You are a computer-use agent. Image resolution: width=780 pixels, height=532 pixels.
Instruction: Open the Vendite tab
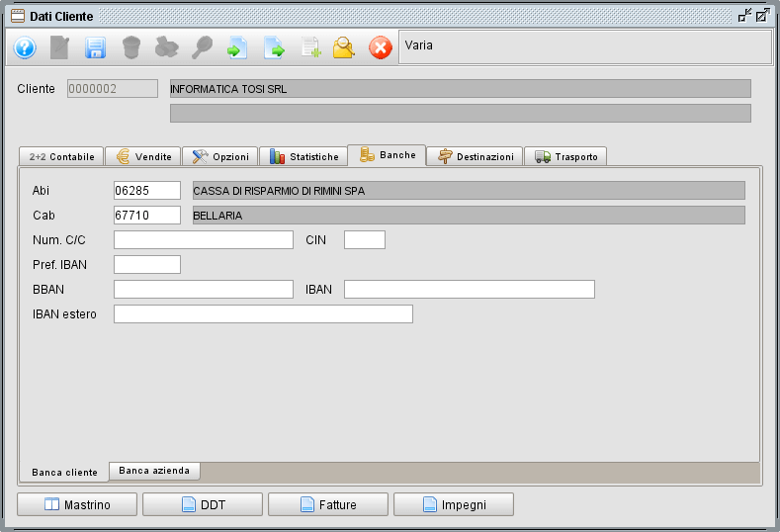143,157
